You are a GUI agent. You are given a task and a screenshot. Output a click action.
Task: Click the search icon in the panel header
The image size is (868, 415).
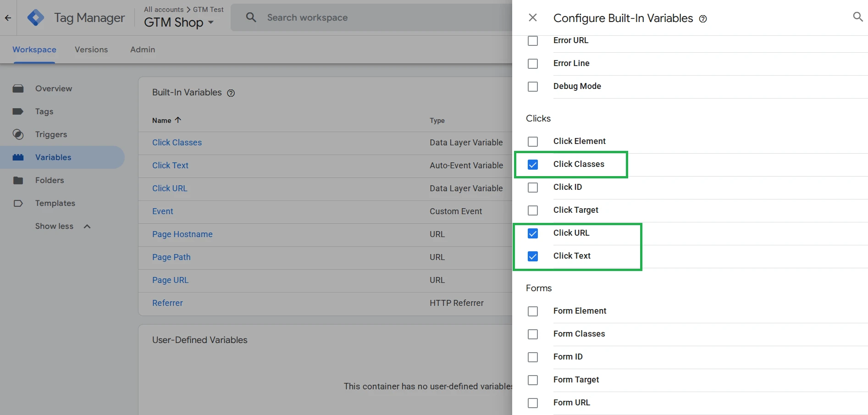click(x=857, y=17)
